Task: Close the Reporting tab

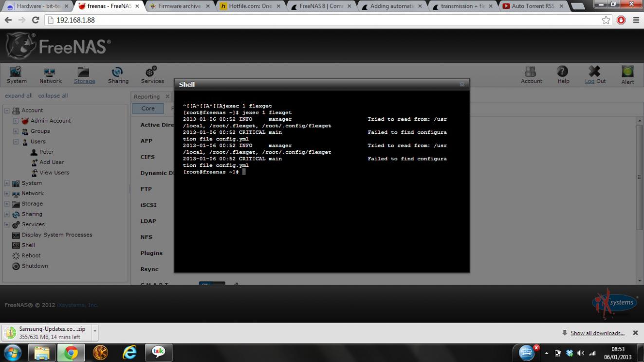Action: tap(167, 96)
